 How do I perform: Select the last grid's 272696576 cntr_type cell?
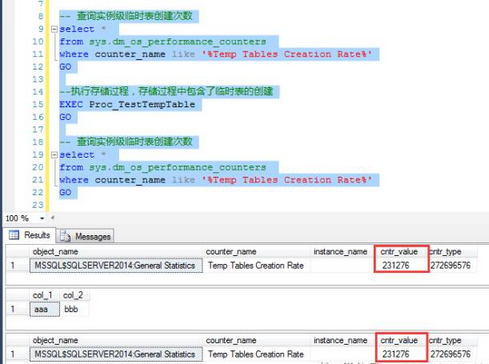[x=452, y=354]
